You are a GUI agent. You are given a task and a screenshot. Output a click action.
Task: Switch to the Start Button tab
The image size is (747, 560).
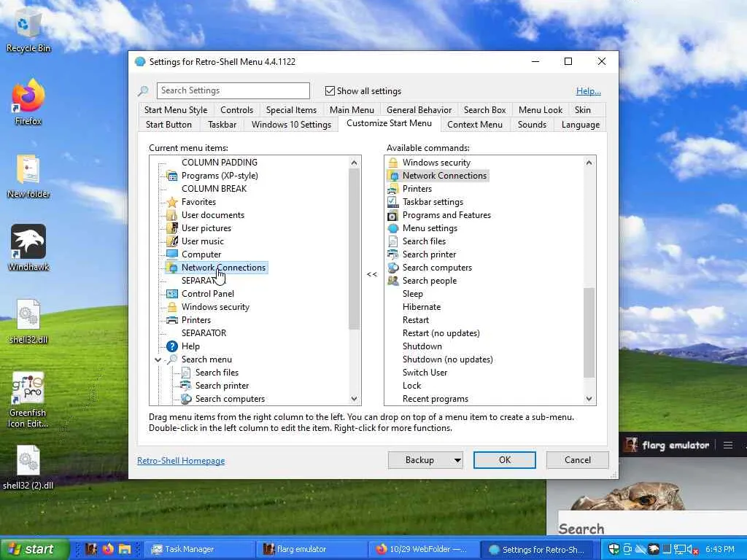[169, 125]
